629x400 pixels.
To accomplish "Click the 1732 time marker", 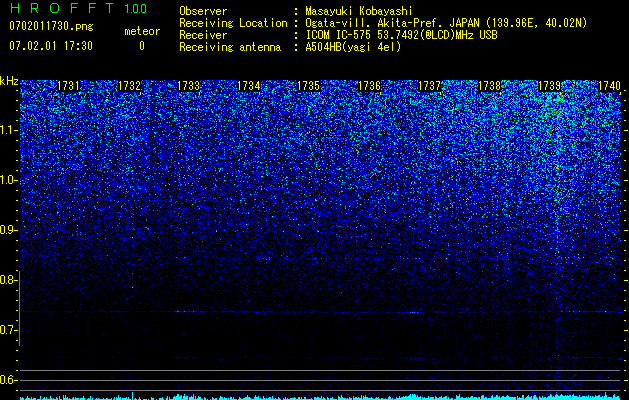I will pyautogui.click(x=130, y=86).
